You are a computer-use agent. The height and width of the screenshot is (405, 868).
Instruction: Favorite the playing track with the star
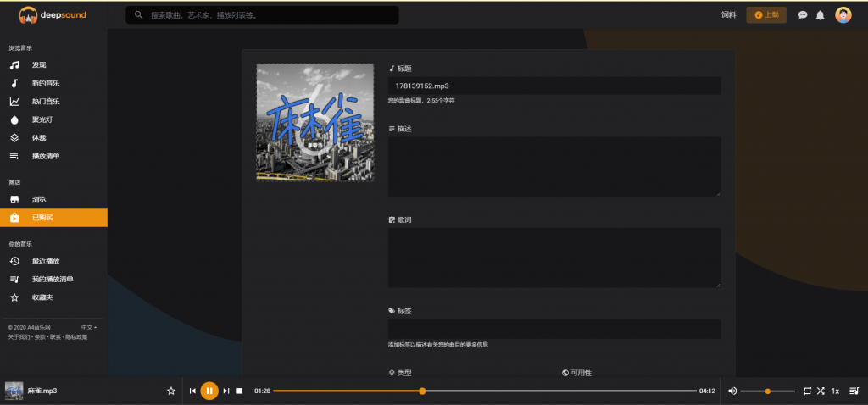point(171,391)
